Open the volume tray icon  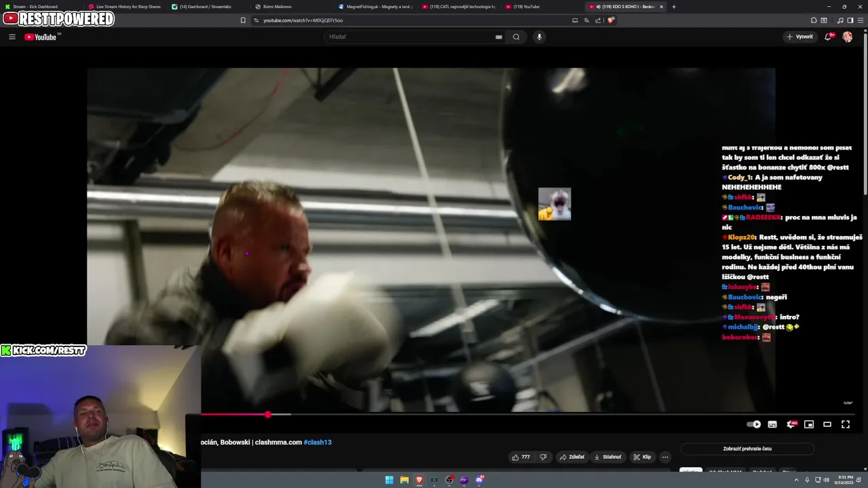(x=827, y=480)
